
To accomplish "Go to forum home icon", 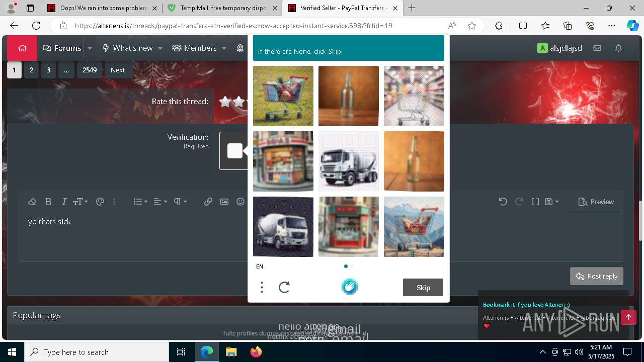I will [22, 48].
